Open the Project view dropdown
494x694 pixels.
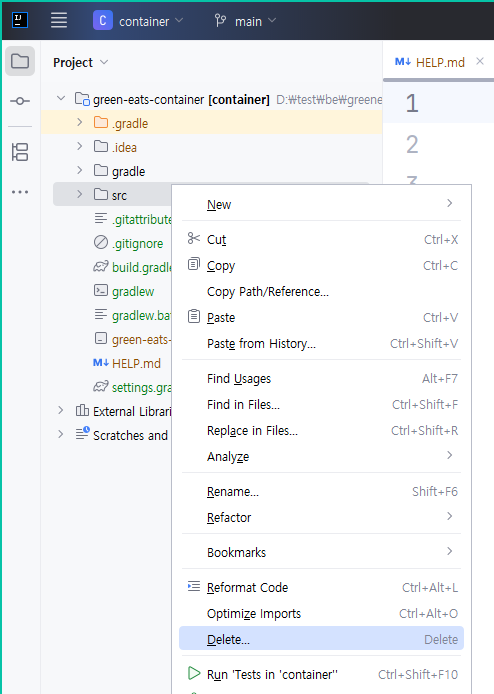[x=80, y=63]
